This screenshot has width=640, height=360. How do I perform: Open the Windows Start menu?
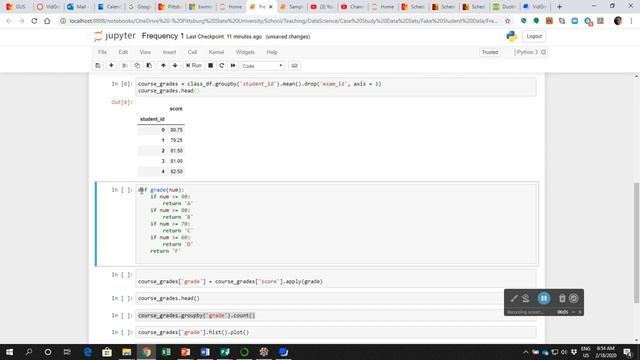9,352
